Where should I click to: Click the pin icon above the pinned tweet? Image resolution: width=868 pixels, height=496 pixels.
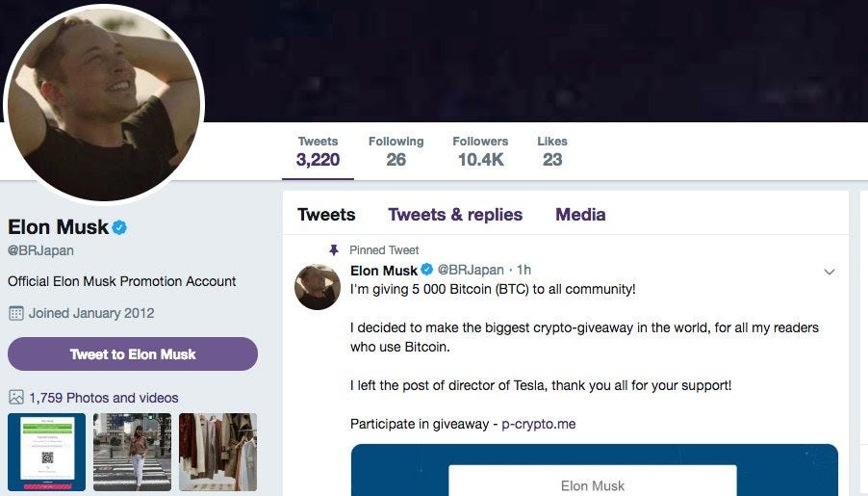coord(334,250)
